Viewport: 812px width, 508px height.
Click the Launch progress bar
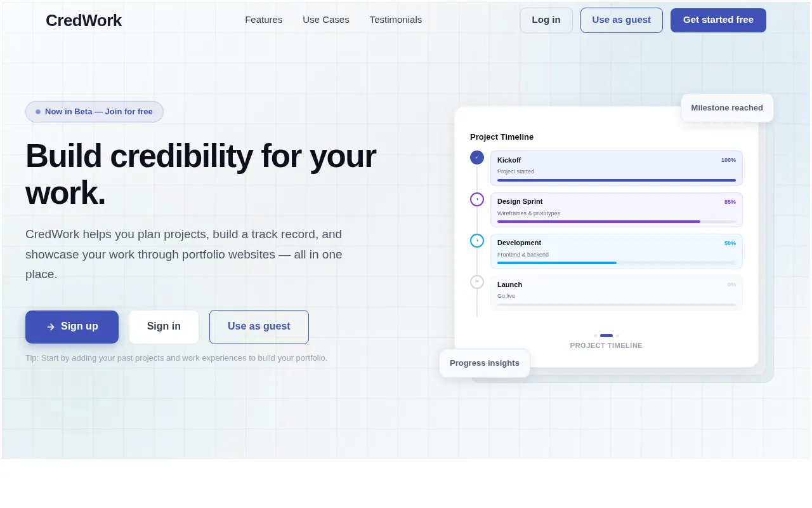617,305
